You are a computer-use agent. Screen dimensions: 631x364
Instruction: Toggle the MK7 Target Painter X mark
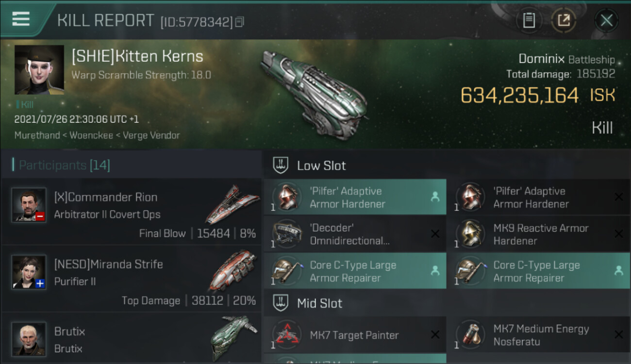tap(435, 335)
